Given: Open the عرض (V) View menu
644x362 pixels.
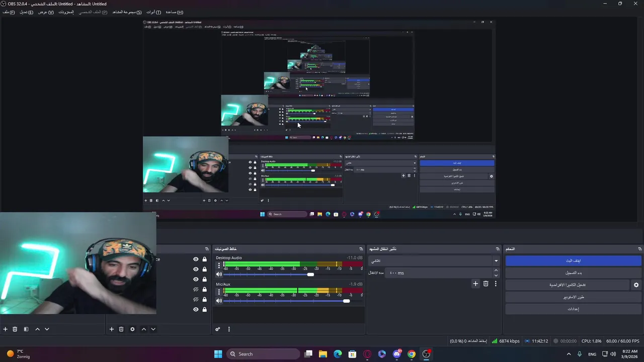Looking at the screenshot, I should point(46,12).
